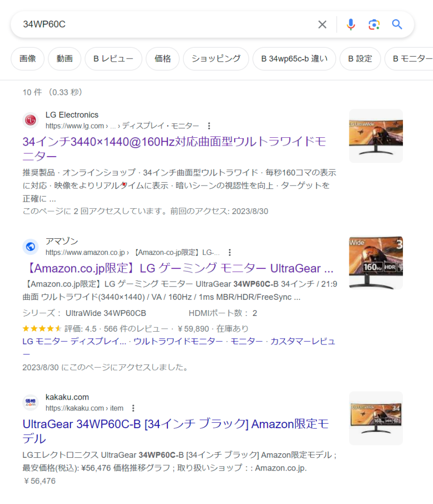Choose the B 34wp65c-b 違い chip
The image size is (433, 504).
pyautogui.click(x=294, y=59)
